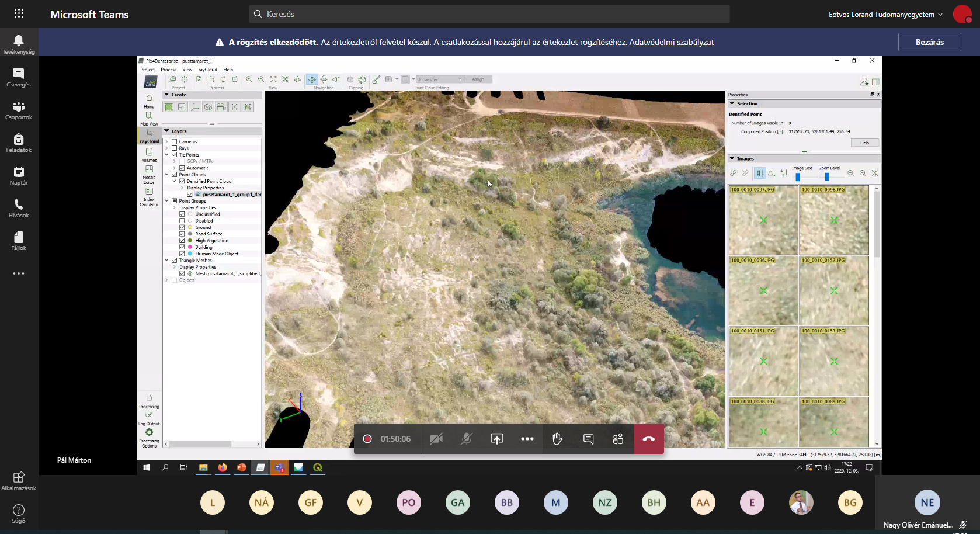The height and width of the screenshot is (534, 980).
Task: Collapse the Point Groups tree node
Action: tap(166, 201)
